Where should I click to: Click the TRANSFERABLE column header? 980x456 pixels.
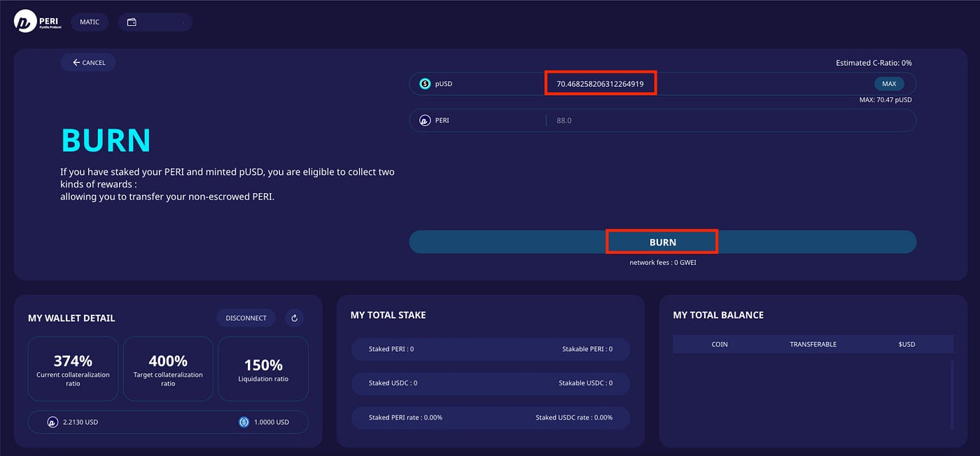click(813, 344)
